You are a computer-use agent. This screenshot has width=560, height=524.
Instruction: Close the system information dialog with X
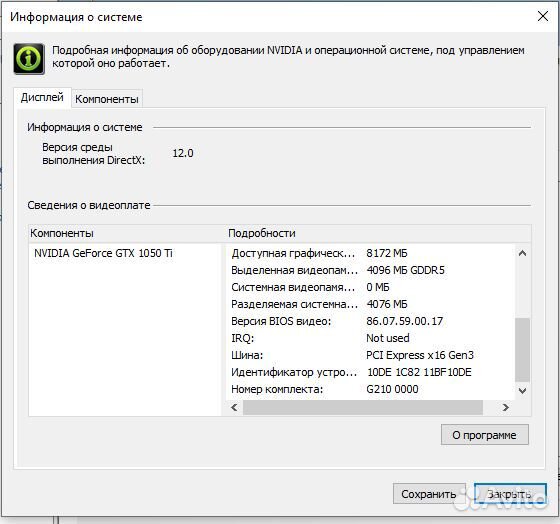(x=543, y=16)
